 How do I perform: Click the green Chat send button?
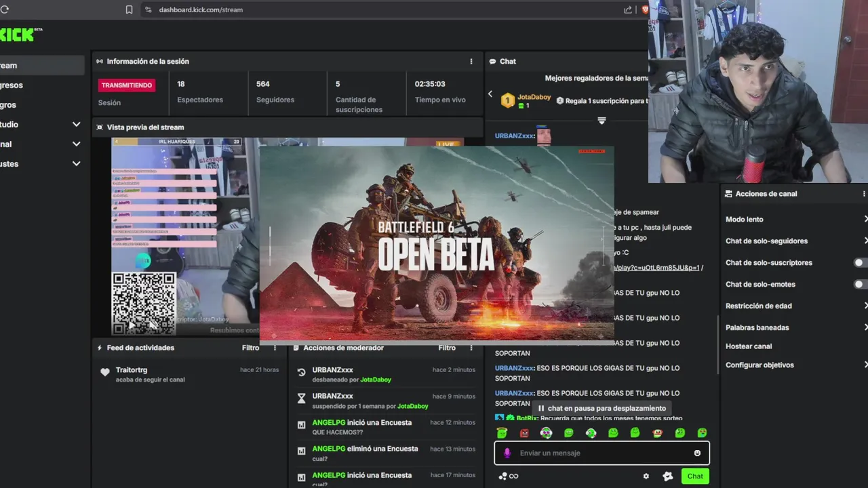click(695, 476)
